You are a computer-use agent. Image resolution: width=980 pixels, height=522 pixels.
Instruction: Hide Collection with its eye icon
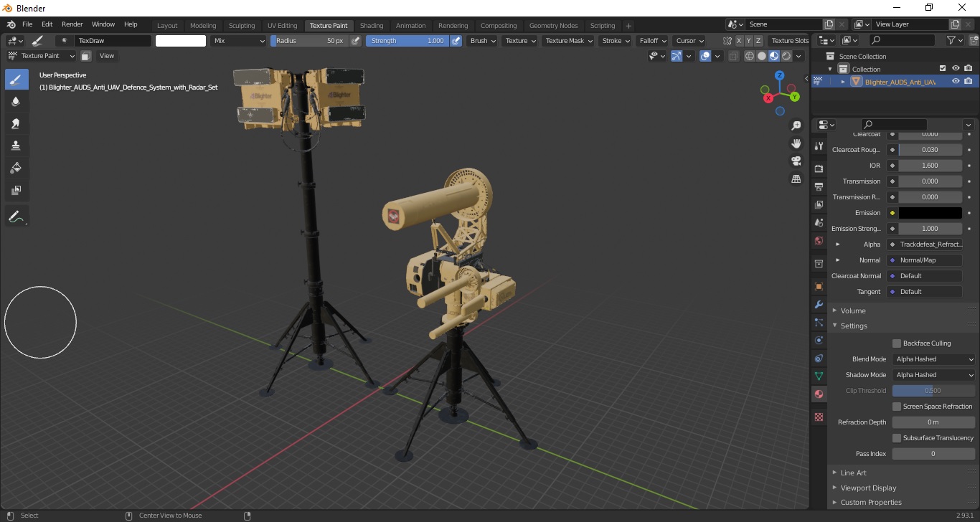click(x=956, y=69)
